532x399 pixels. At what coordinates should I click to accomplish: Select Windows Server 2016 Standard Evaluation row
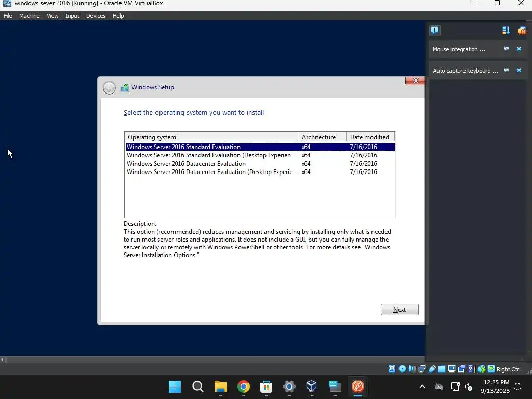coord(260,147)
